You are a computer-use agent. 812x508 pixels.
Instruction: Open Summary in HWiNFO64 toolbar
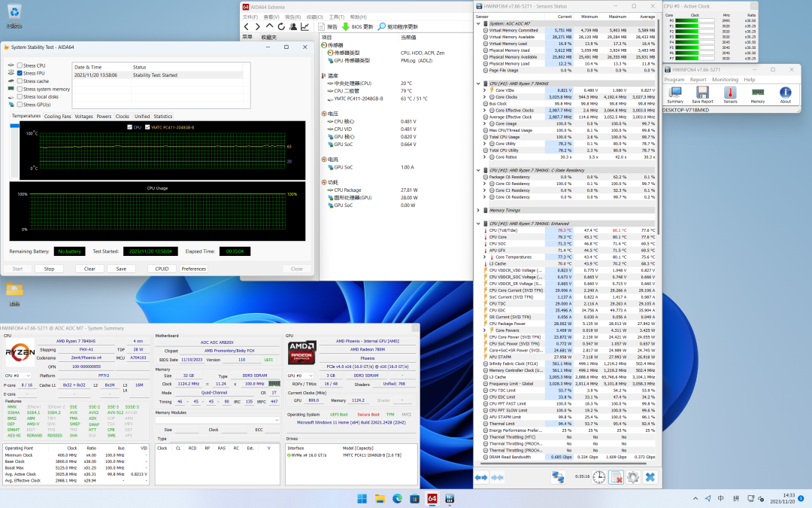[675, 93]
